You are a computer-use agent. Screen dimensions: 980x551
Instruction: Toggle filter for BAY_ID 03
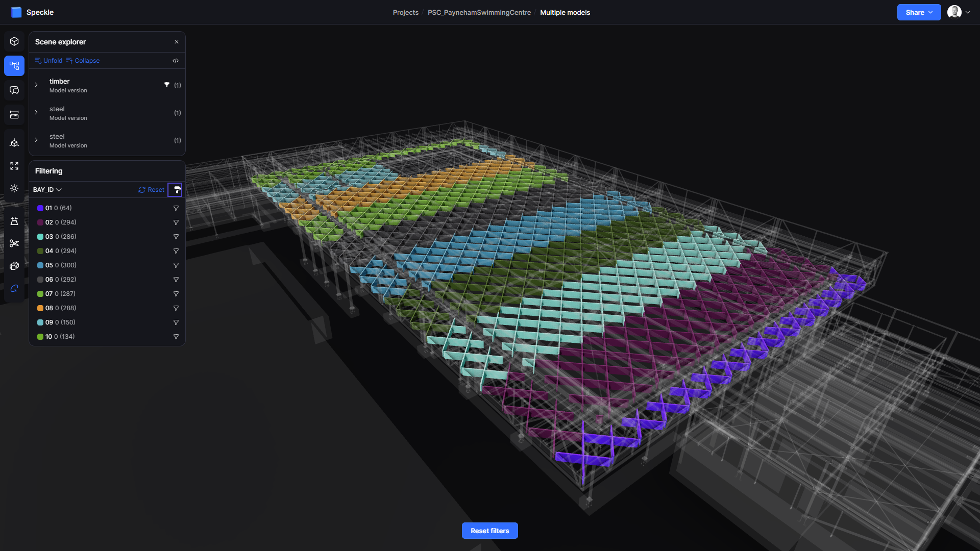176,237
